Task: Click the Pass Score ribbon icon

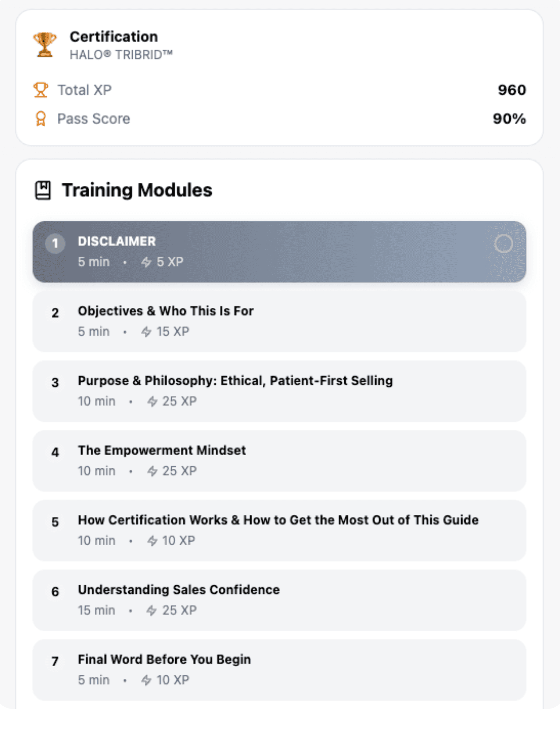Action: [x=40, y=118]
